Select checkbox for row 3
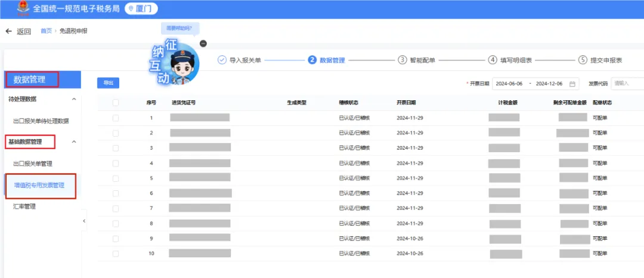 (116, 148)
